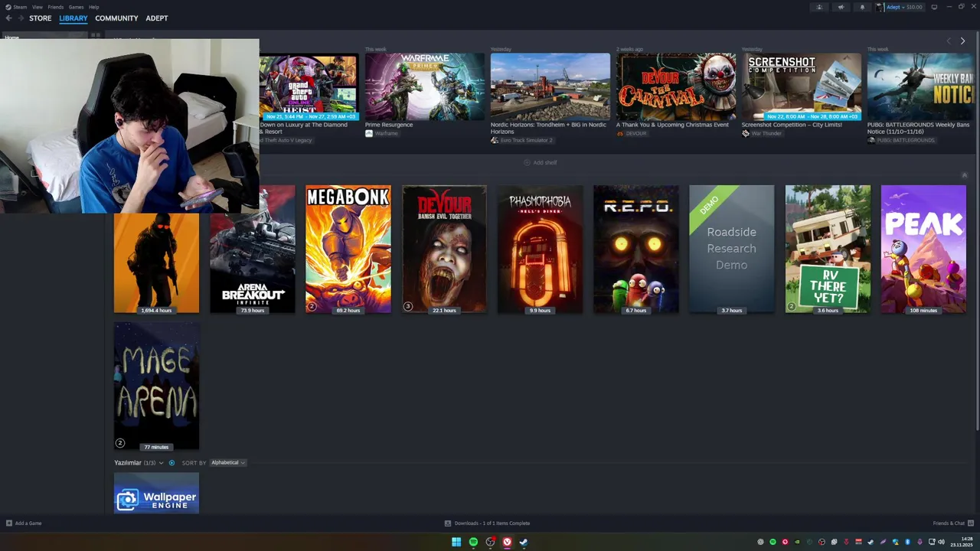The image size is (980, 551).
Task: Select the Arena Breakout Infinite game tile
Action: point(253,249)
